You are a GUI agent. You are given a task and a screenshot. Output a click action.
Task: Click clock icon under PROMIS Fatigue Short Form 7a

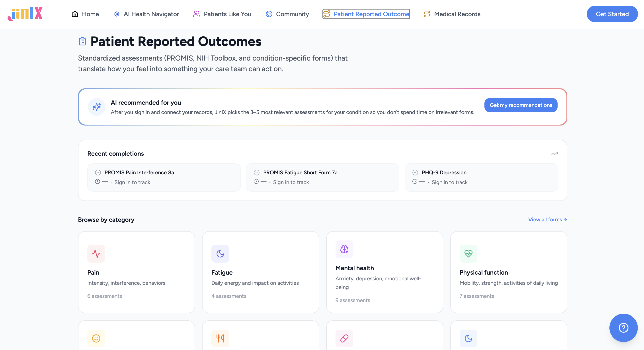coord(256,182)
